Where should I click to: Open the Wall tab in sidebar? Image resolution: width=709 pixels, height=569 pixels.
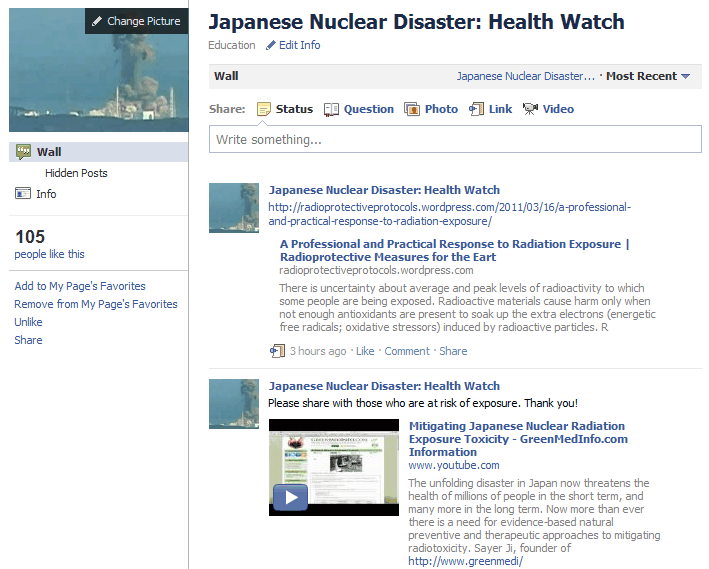click(99, 152)
